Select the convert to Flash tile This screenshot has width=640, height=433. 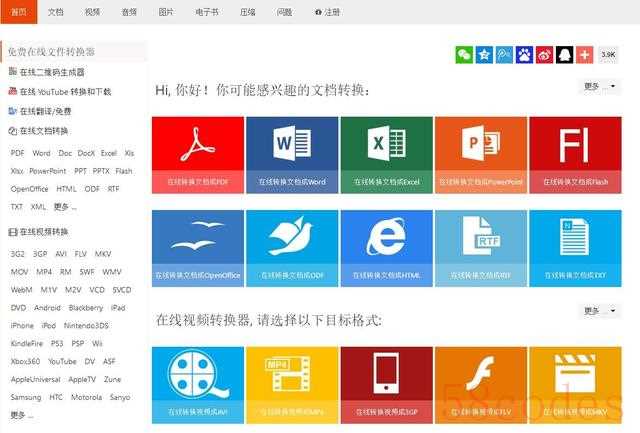pos(576,155)
